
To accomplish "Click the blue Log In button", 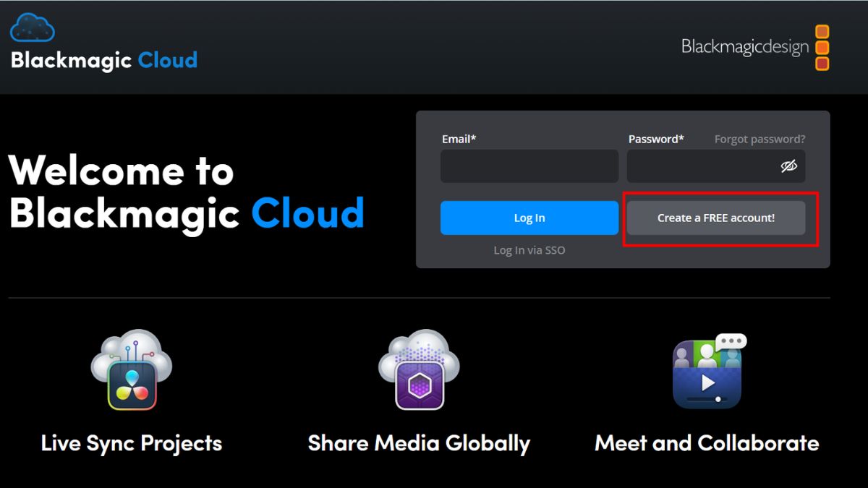I will tap(529, 218).
